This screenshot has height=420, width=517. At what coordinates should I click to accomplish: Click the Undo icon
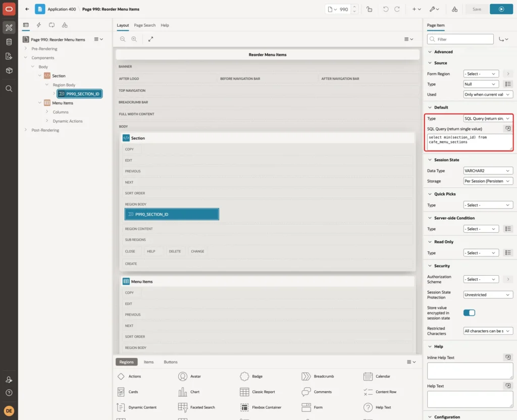(x=385, y=9)
